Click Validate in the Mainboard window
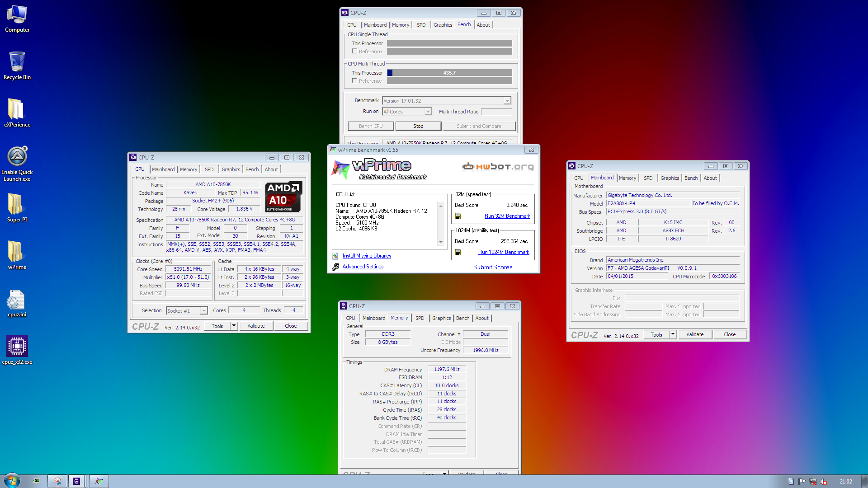 pyautogui.click(x=695, y=334)
